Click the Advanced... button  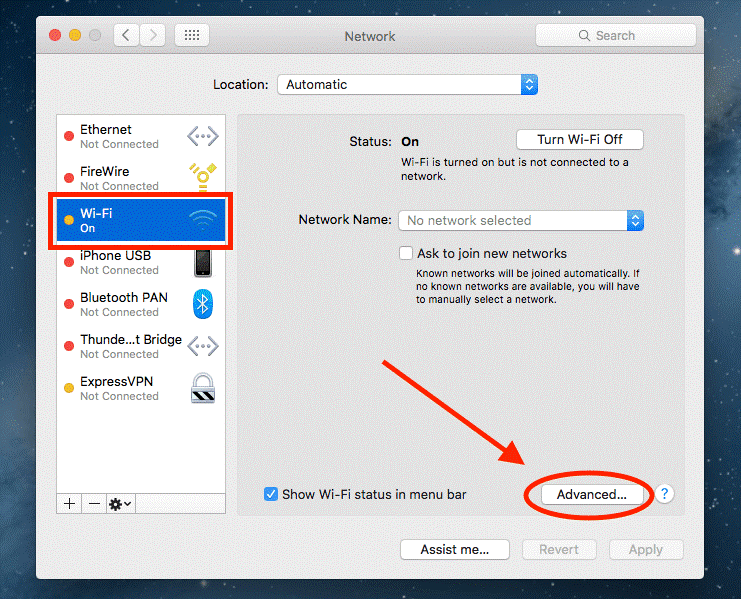[x=591, y=494]
